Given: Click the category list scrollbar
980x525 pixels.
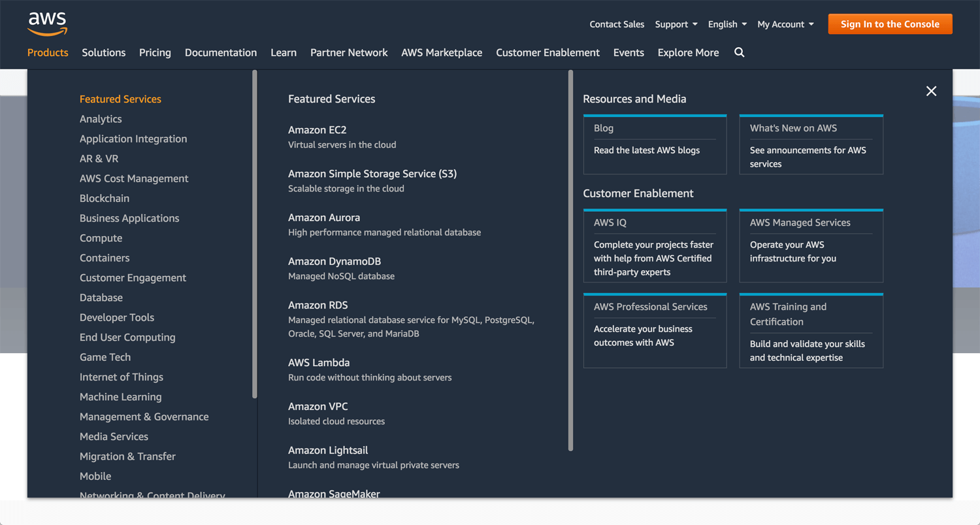Looking at the screenshot, I should (255, 234).
